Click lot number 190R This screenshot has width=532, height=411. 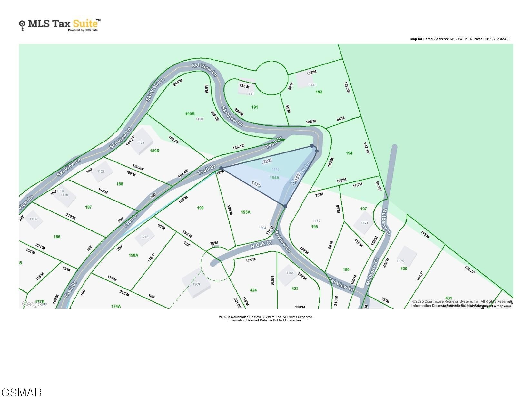[190, 114]
